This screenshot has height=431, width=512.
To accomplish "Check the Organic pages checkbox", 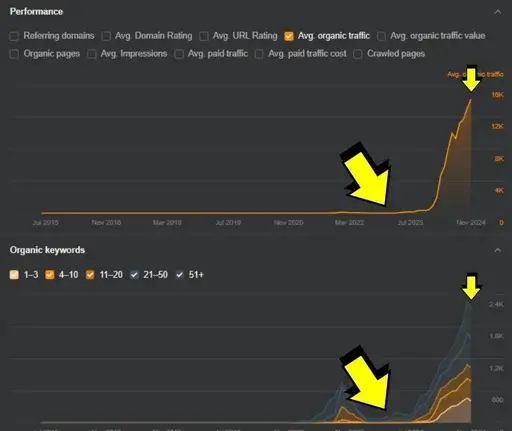I will click(x=14, y=54).
